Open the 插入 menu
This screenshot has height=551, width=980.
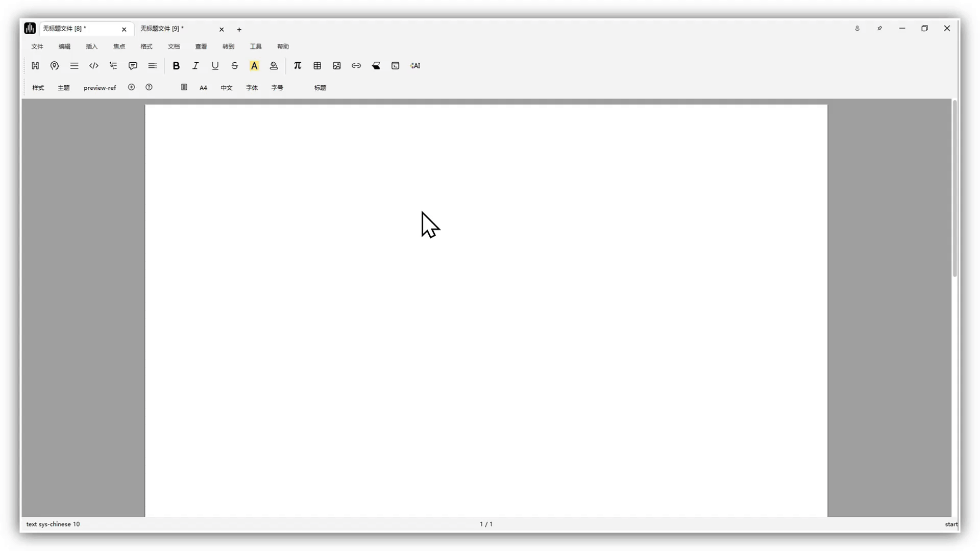(92, 46)
